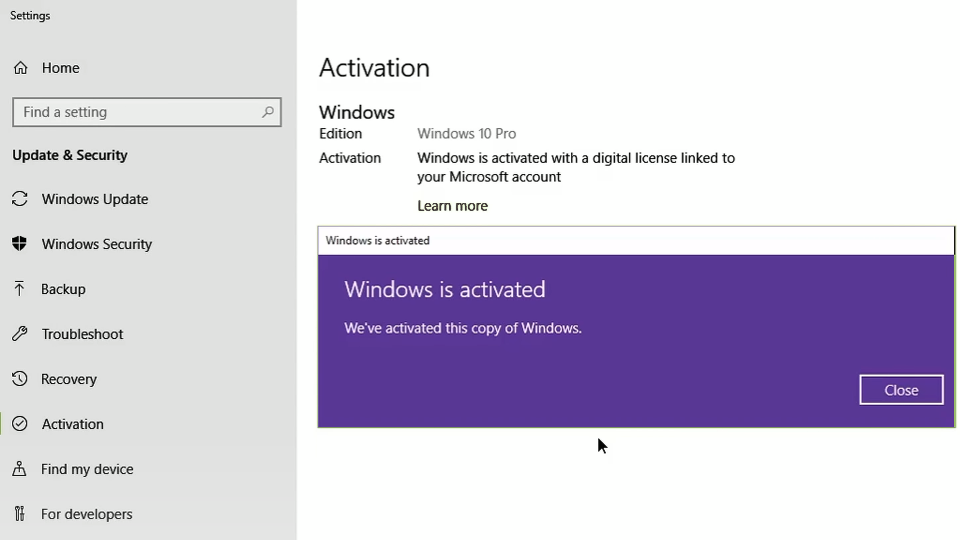Click the Windows Update refresh icon
Viewport: 960px width, 540px height.
point(20,198)
